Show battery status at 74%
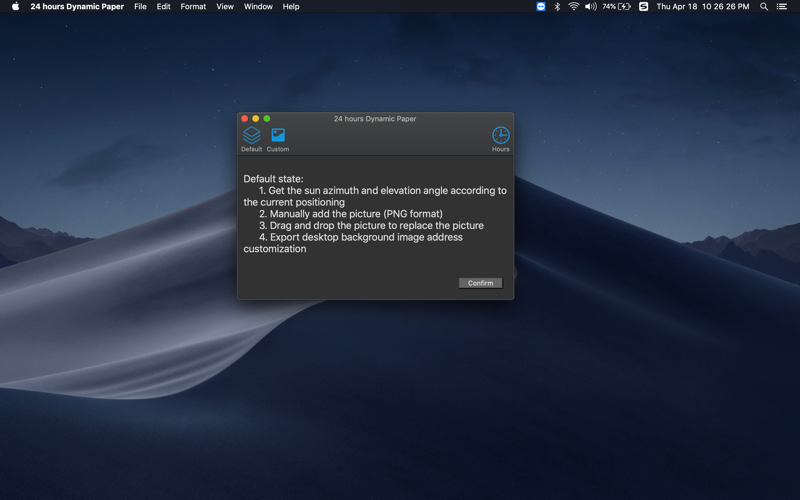The image size is (800, 500). (616, 7)
